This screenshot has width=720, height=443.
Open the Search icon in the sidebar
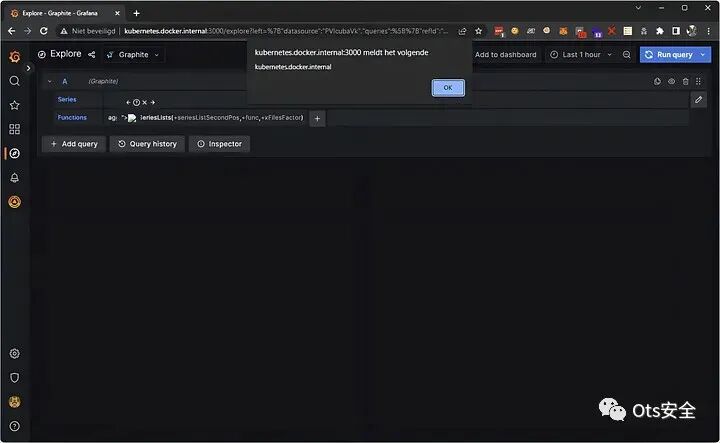coord(15,81)
